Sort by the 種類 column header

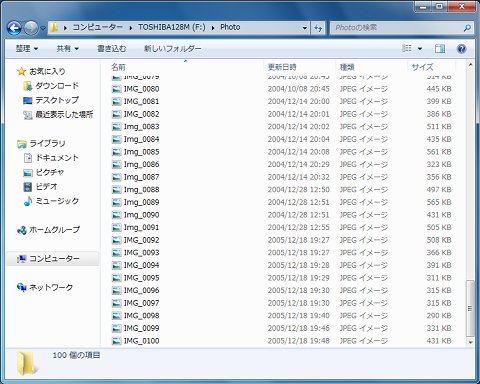click(x=371, y=67)
